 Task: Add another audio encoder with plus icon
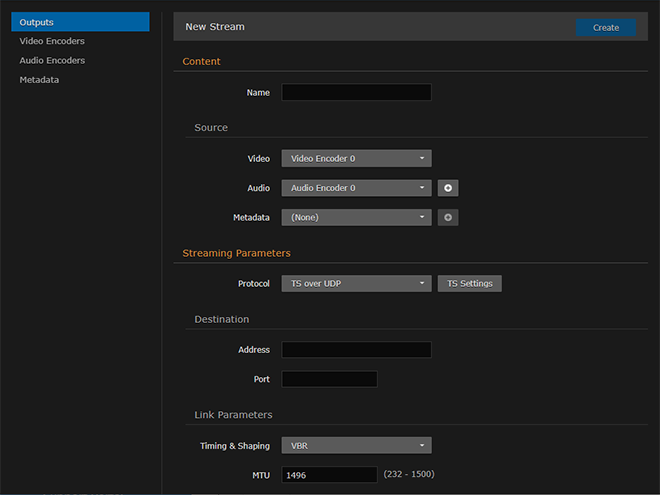pyautogui.click(x=448, y=188)
